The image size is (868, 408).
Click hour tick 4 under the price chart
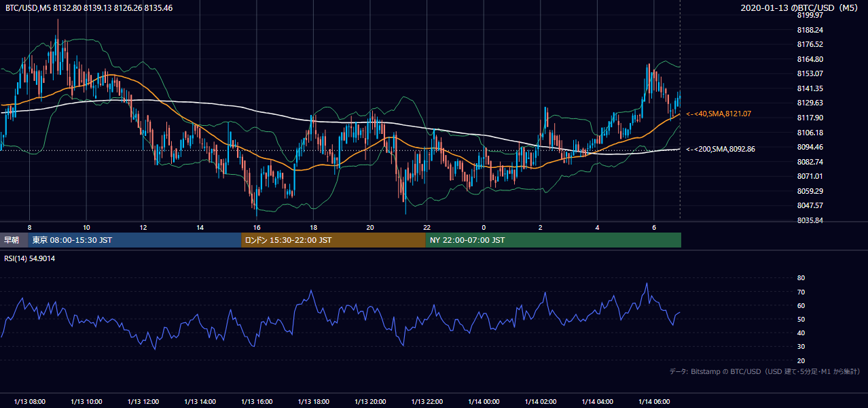(597, 227)
